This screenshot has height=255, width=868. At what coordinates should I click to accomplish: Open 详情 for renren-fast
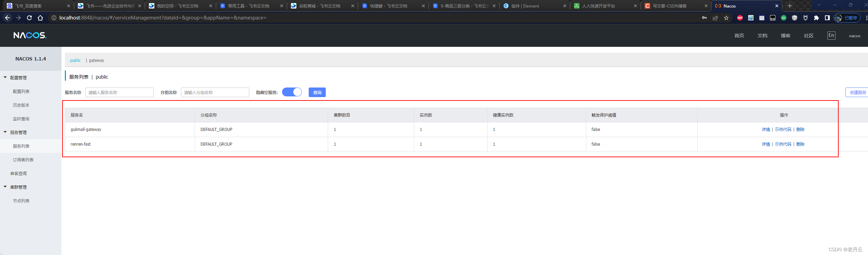[766, 144]
